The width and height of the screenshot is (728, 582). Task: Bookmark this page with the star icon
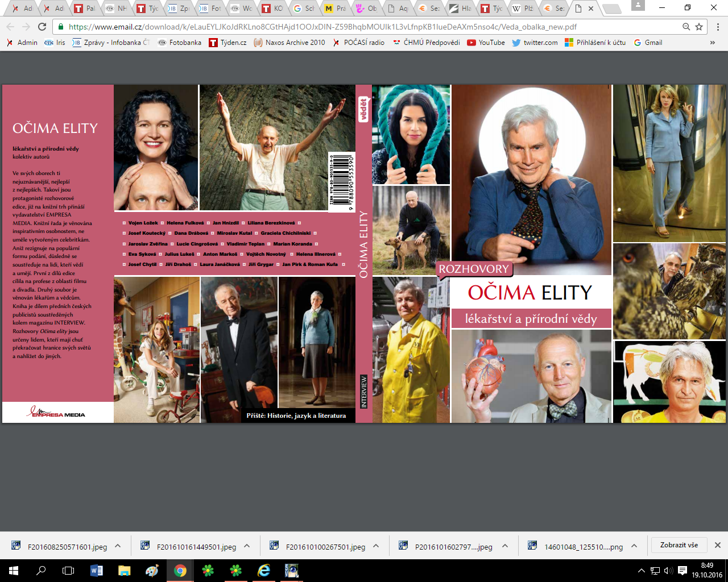pos(699,27)
